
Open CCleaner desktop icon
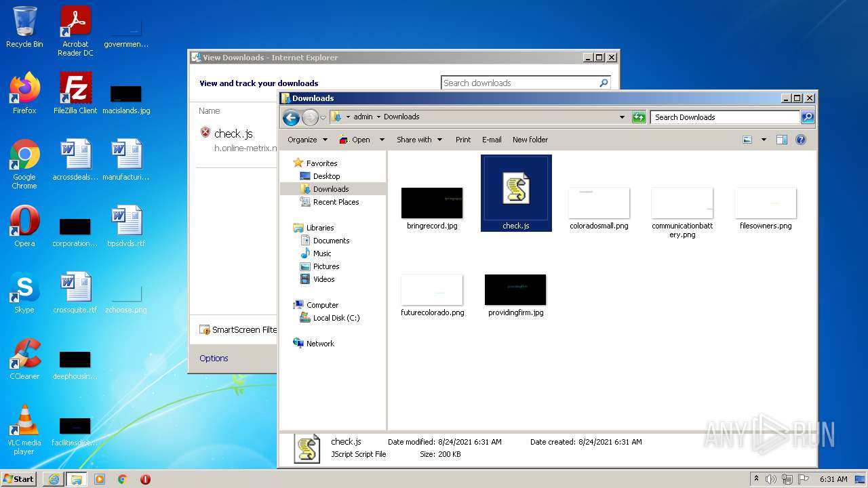tap(24, 359)
